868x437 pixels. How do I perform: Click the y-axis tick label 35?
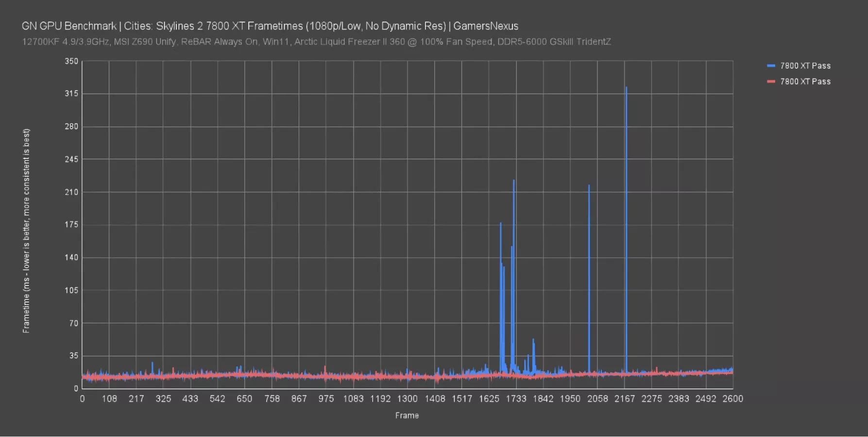click(x=73, y=356)
